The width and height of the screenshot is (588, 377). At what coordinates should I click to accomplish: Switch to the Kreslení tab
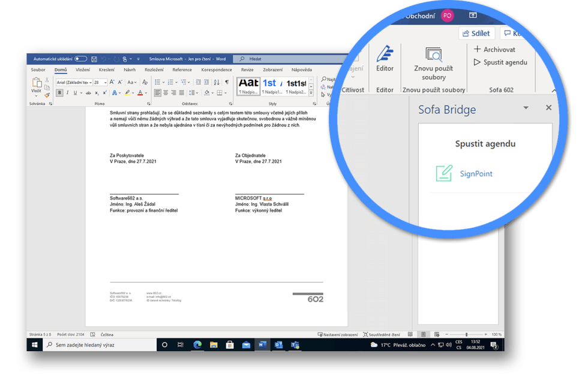107,70
